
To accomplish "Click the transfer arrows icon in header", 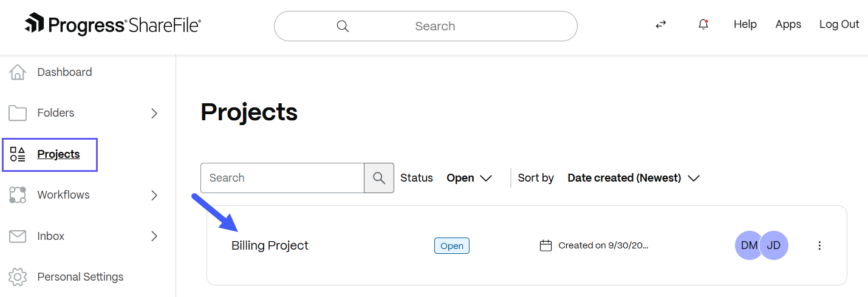I will click(661, 25).
